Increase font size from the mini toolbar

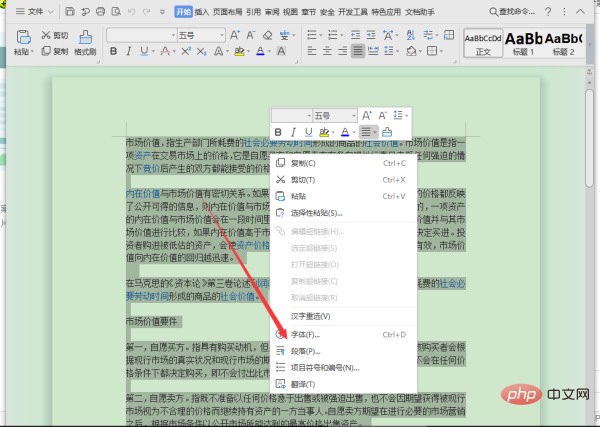coord(367,115)
